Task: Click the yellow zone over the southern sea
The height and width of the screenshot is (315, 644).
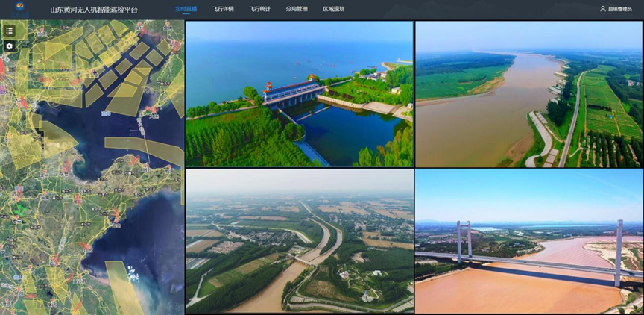Action: pyautogui.click(x=123, y=287)
